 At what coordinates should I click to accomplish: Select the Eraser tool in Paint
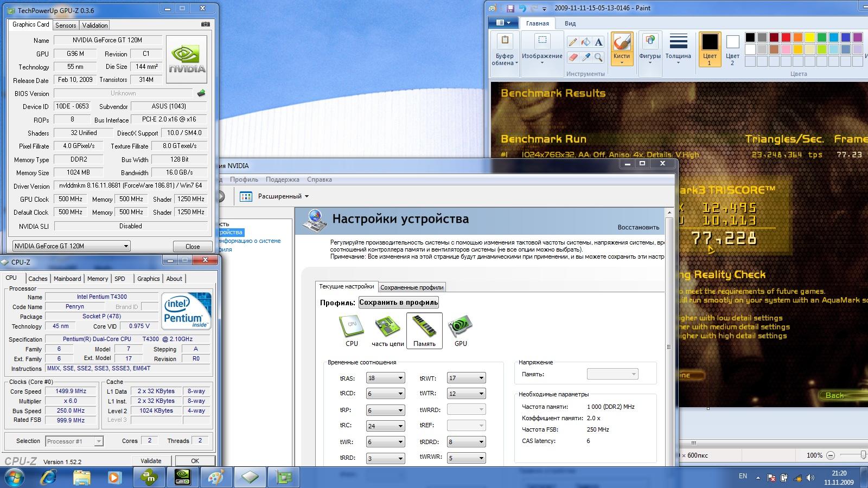point(573,56)
